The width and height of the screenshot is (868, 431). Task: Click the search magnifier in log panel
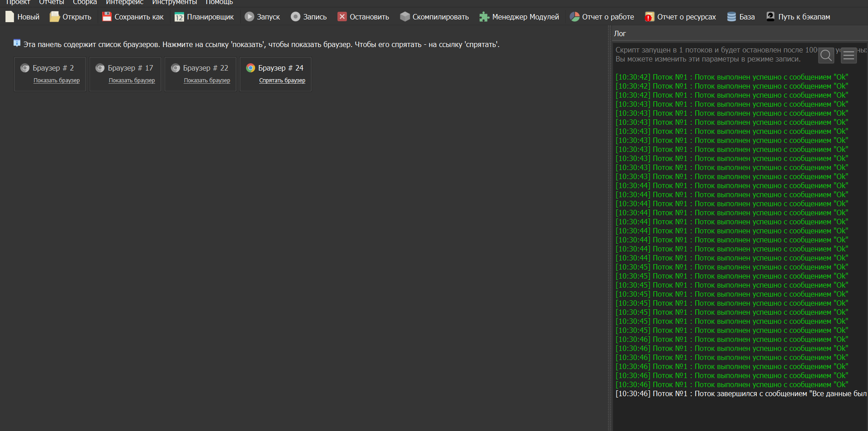(826, 55)
